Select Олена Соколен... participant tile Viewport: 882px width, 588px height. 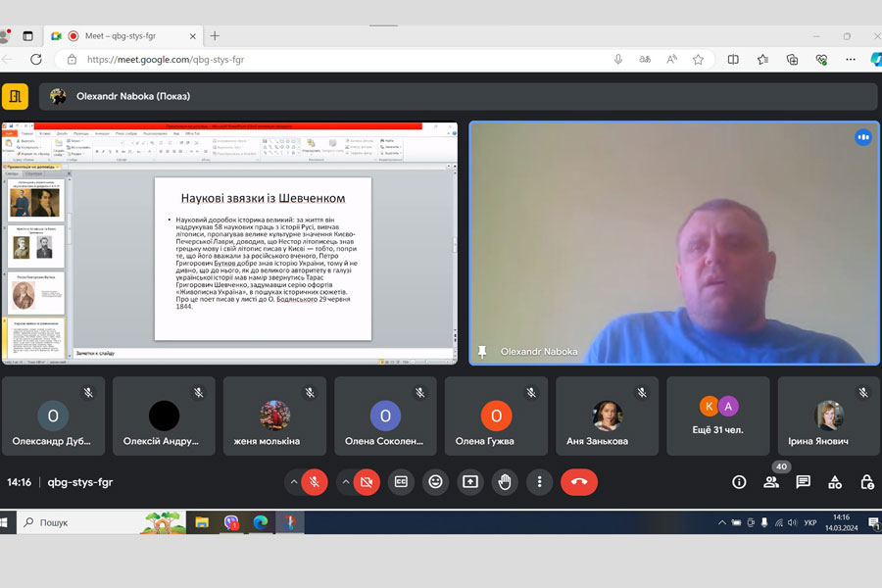pos(385,416)
